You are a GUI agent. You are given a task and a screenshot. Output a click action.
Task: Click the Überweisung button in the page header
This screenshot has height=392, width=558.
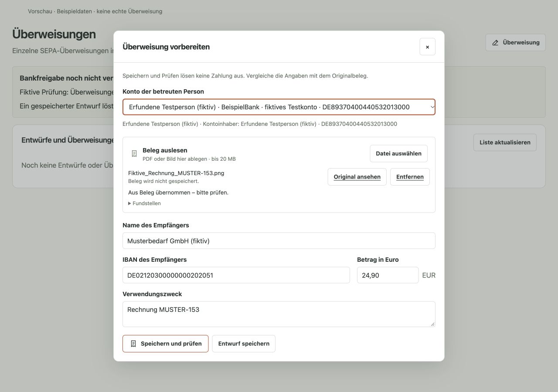pyautogui.click(x=515, y=43)
